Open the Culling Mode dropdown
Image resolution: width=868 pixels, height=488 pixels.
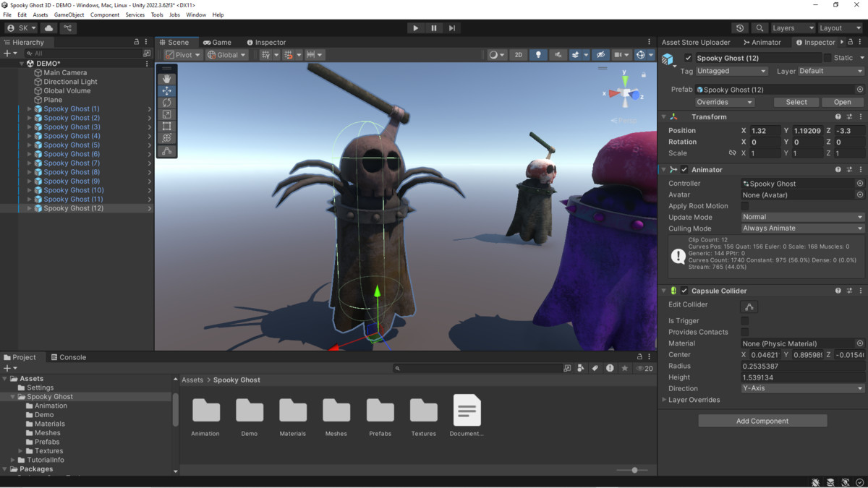[802, 228]
